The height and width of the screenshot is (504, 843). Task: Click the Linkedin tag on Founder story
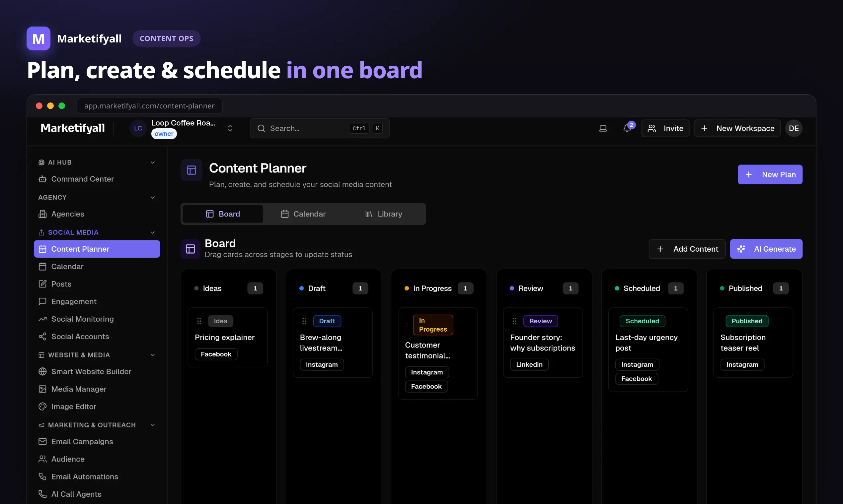[529, 364]
